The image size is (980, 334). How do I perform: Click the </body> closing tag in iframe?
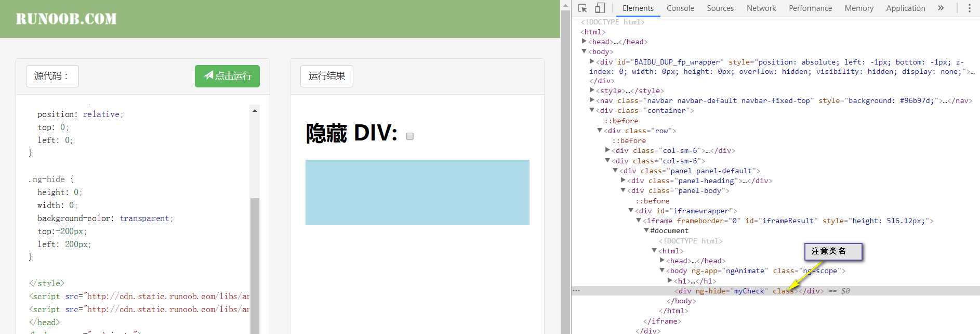click(x=681, y=301)
